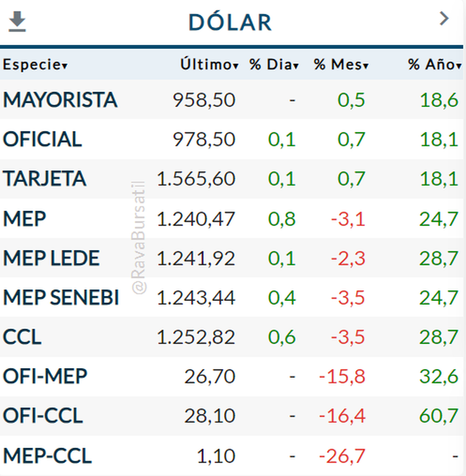Screen dimensions: 466x476
Task: Open the DÓLAR panel title
Action: tap(230, 22)
